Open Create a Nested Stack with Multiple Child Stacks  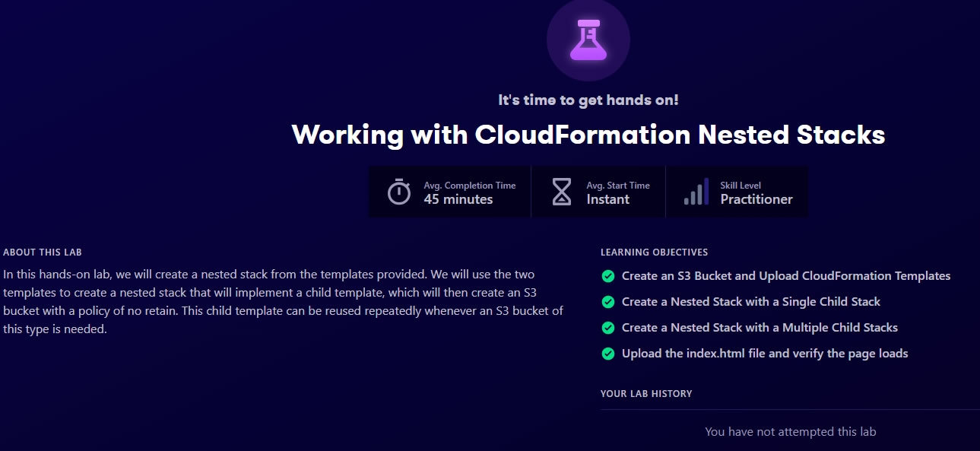tap(760, 328)
